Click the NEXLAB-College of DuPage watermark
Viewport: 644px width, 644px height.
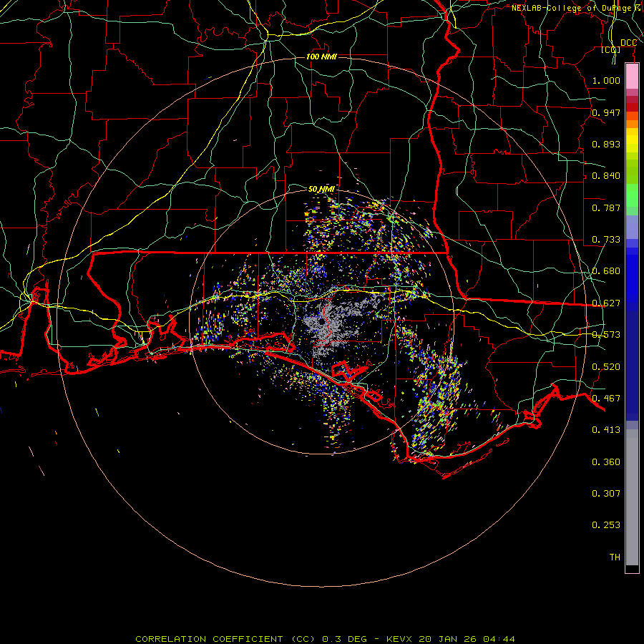[x=575, y=8]
